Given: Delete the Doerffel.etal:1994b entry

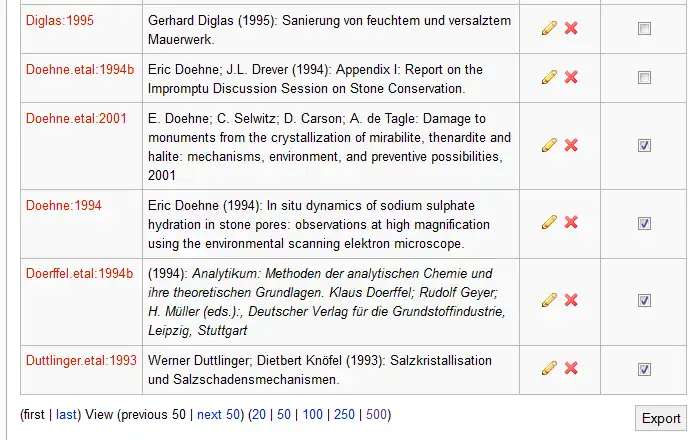Looking at the screenshot, I should coord(571,300).
